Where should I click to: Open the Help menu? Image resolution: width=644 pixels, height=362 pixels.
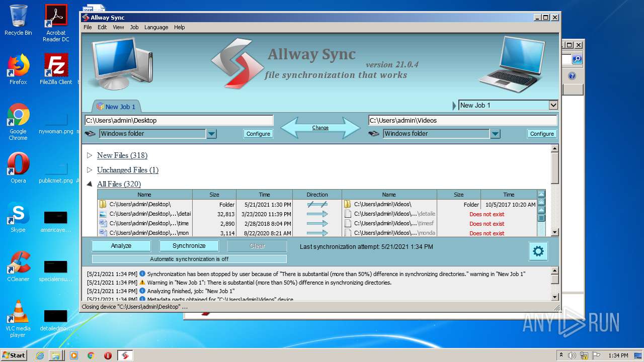180,27
